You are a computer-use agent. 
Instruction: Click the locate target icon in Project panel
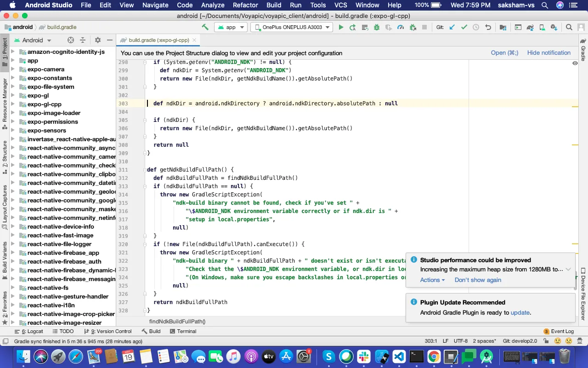click(70, 40)
